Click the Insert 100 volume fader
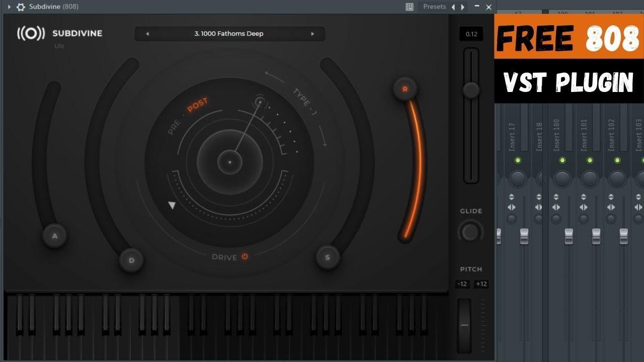The height and width of the screenshot is (362, 644). [569, 236]
